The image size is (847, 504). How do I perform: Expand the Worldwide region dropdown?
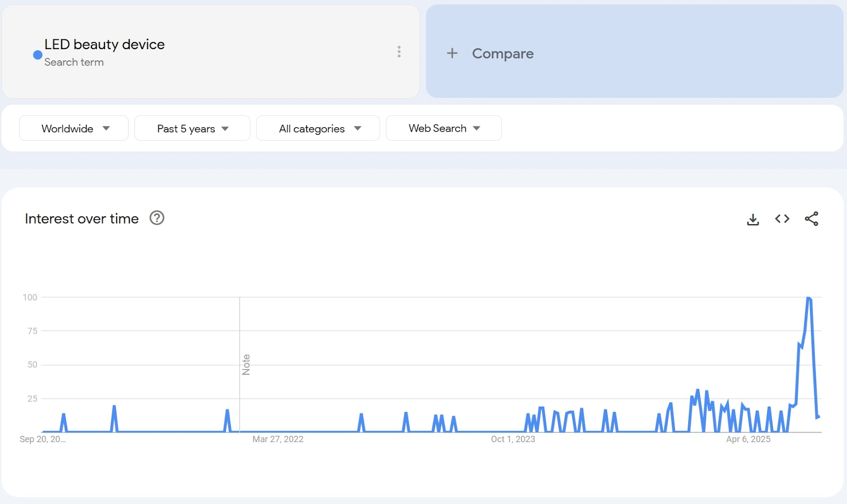[x=74, y=129]
